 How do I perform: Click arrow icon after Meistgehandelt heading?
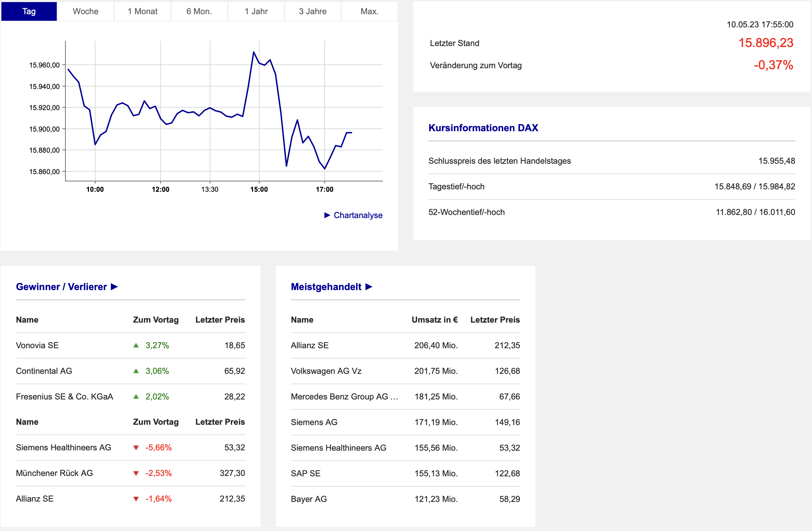pyautogui.click(x=369, y=287)
